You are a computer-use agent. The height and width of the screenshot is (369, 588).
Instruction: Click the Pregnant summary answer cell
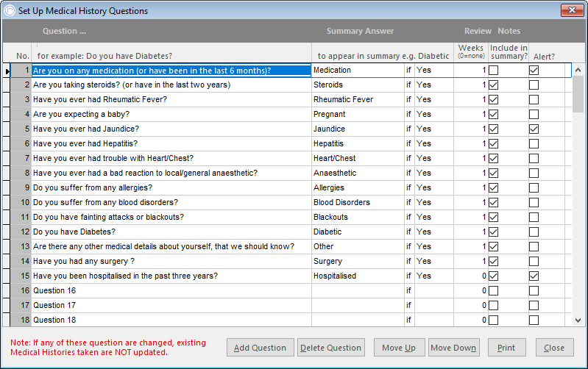(358, 114)
